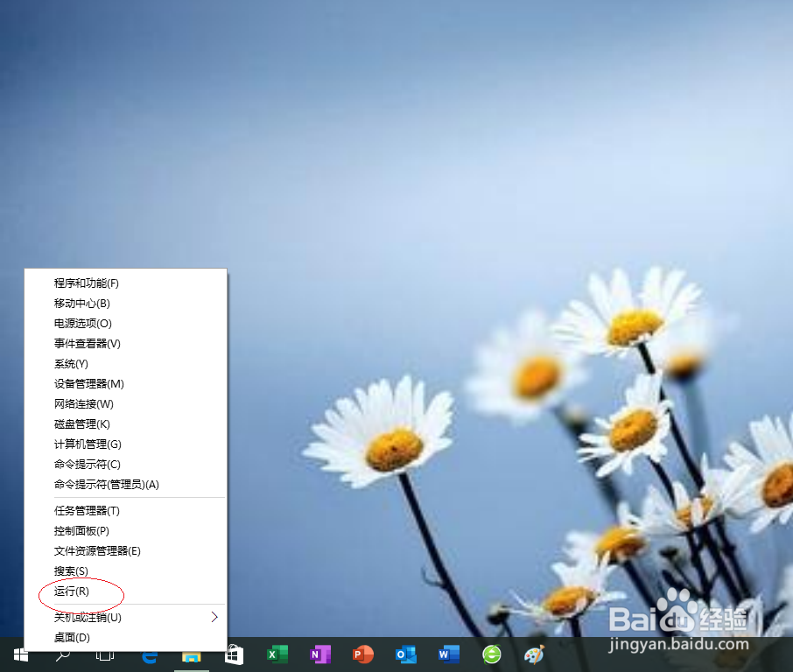Open Microsoft Edge browser
Image resolution: width=793 pixels, height=672 pixels.
(149, 654)
